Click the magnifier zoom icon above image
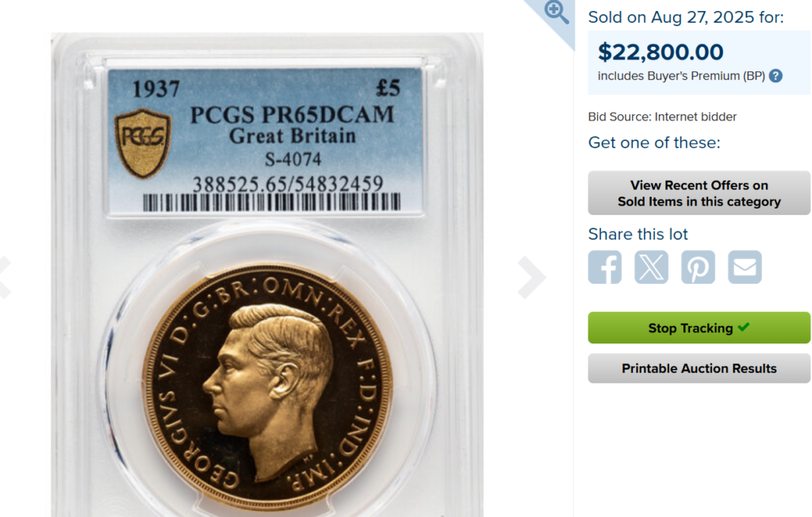This screenshot has width=812, height=517. tap(557, 12)
